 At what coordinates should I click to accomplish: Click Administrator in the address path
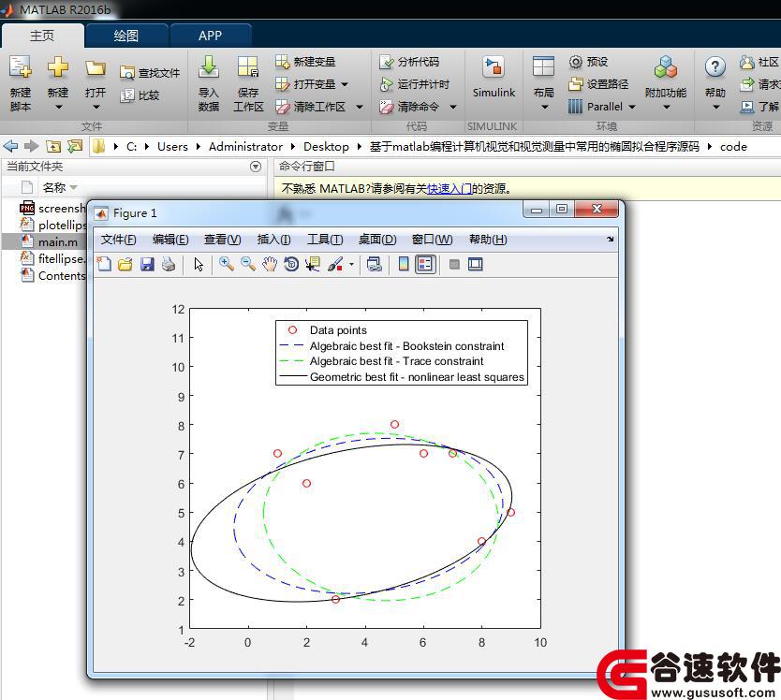pos(245,146)
